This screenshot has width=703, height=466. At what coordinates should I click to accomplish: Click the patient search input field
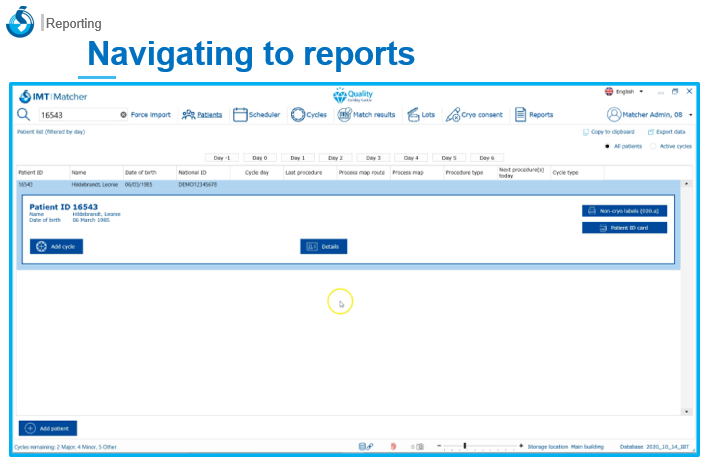click(x=75, y=115)
